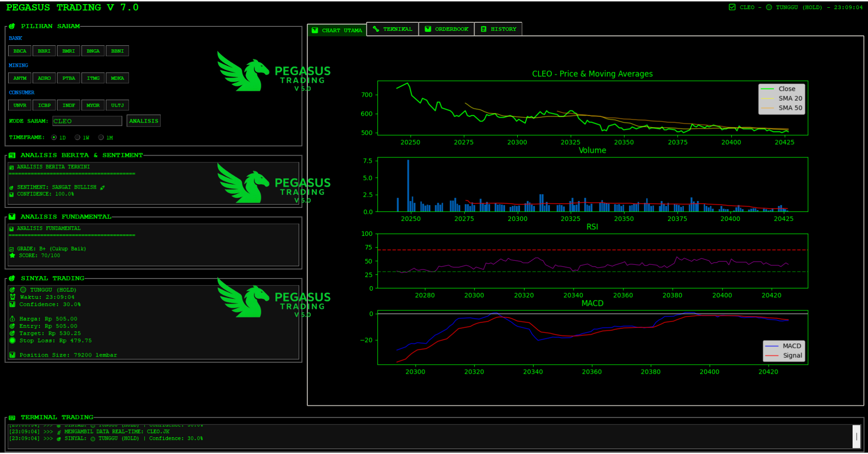Click the target icon beside SINYAL TRADING

[x=12, y=278]
